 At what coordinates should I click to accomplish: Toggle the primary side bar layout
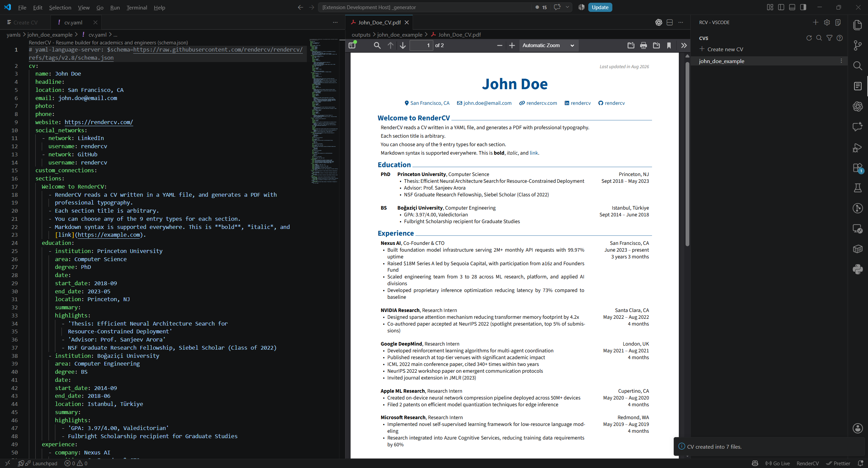(x=781, y=7)
